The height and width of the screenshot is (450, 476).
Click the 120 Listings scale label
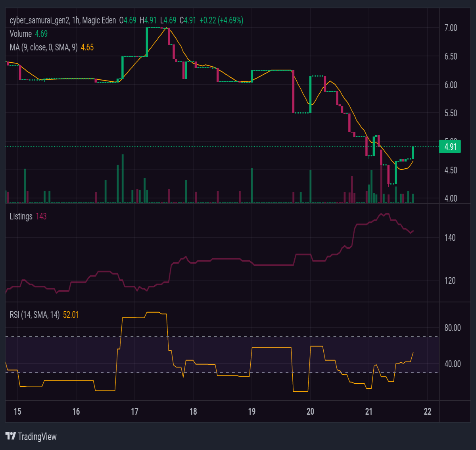tap(450, 281)
